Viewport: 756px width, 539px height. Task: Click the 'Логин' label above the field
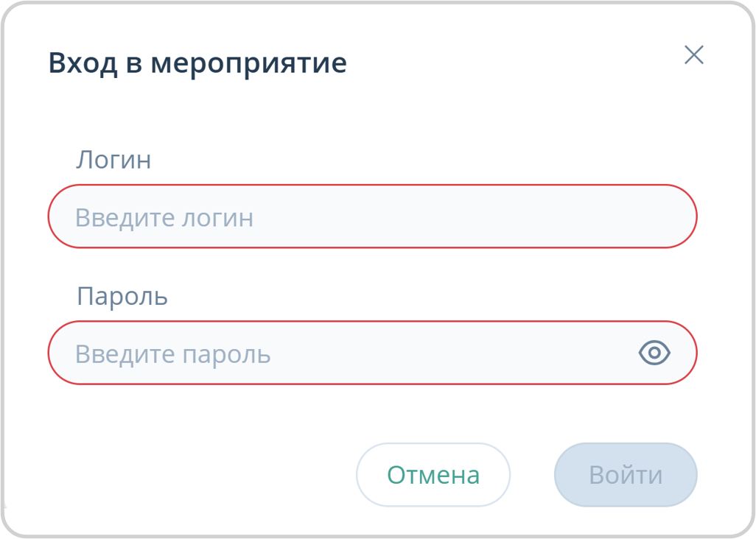click(113, 159)
